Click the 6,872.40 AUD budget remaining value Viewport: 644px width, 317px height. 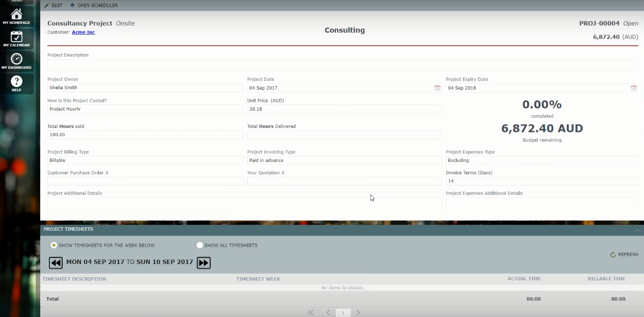(542, 128)
